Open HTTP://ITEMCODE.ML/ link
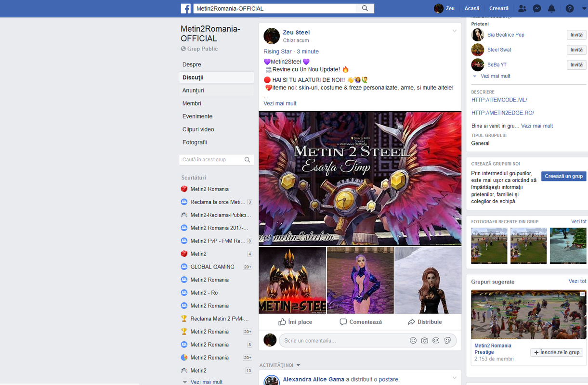The width and height of the screenshot is (588, 385). pos(499,100)
